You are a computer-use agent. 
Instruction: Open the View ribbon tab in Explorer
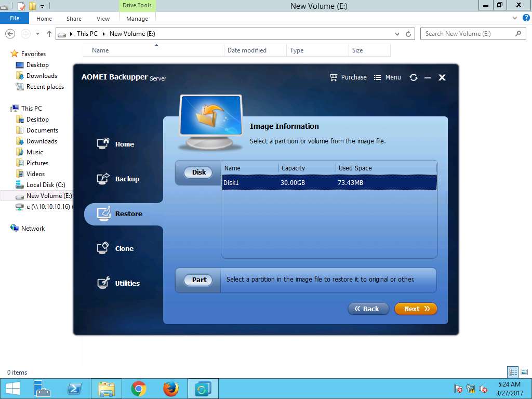103,19
